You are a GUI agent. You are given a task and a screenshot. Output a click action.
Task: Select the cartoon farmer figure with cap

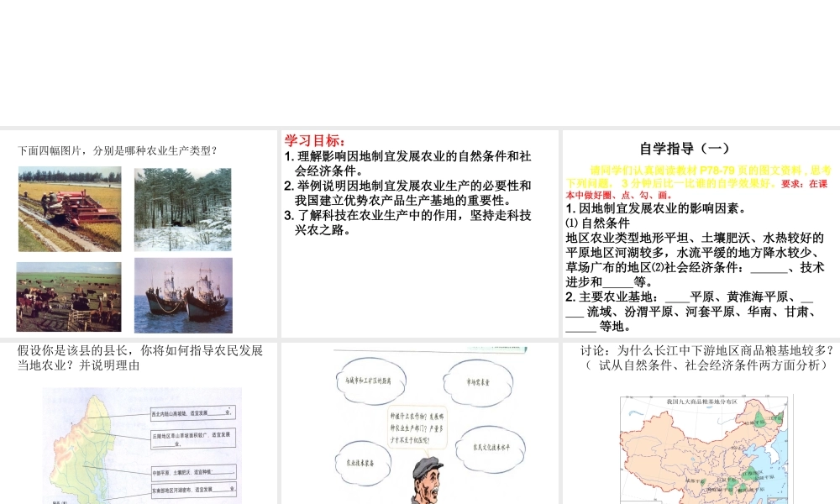427,480
